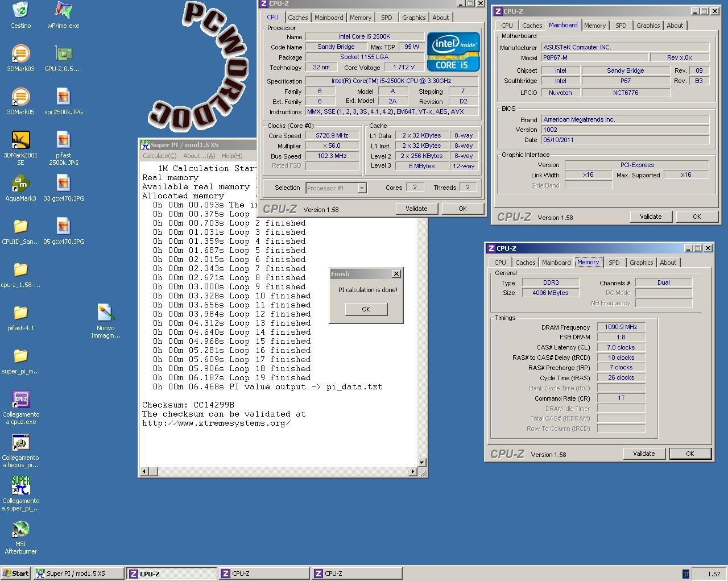Select Caches tab in Memory window
This screenshot has width=728, height=582.
coord(525,263)
